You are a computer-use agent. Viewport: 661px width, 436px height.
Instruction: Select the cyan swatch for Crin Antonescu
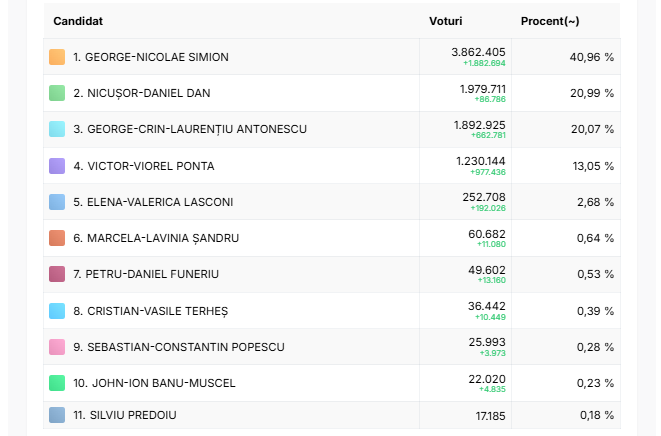point(57,129)
